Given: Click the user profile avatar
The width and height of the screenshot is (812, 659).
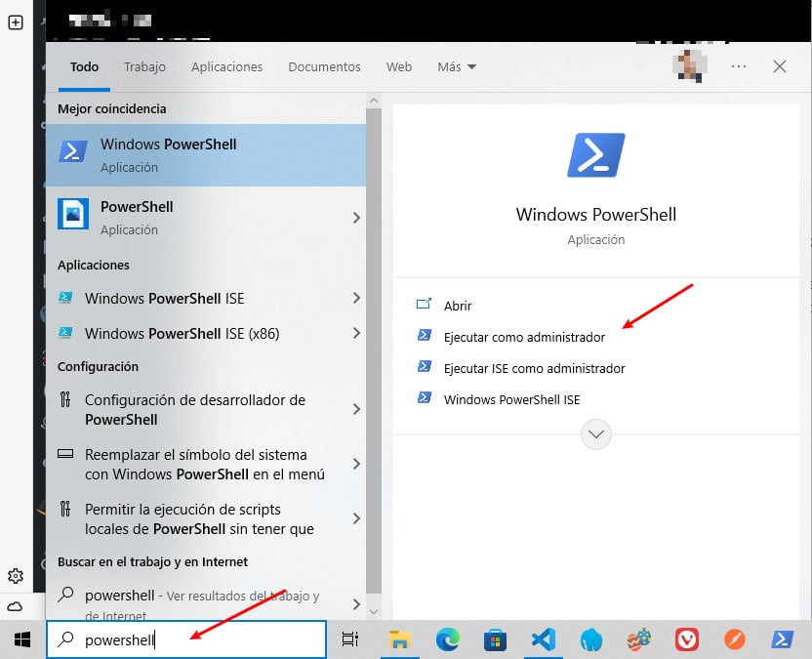Looking at the screenshot, I should [x=690, y=66].
